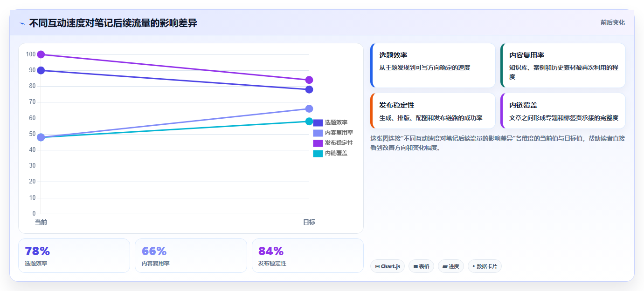Image resolution: width=644 pixels, height=291 pixels.
Task: Click the y-axis value 50
Action: (x=32, y=134)
